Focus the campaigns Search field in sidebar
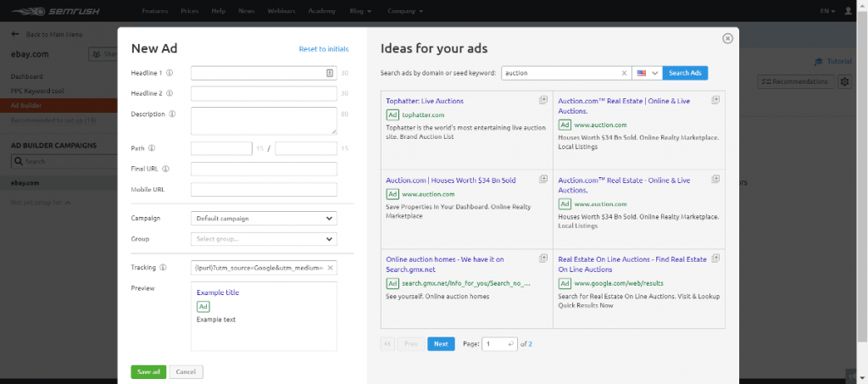The image size is (868, 384). (64, 162)
